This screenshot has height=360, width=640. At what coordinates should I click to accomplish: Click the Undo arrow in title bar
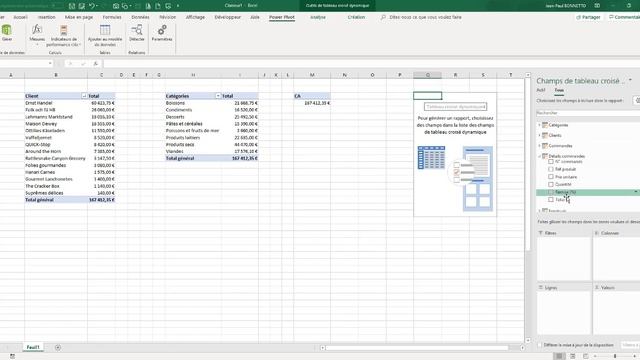[x=92, y=6]
